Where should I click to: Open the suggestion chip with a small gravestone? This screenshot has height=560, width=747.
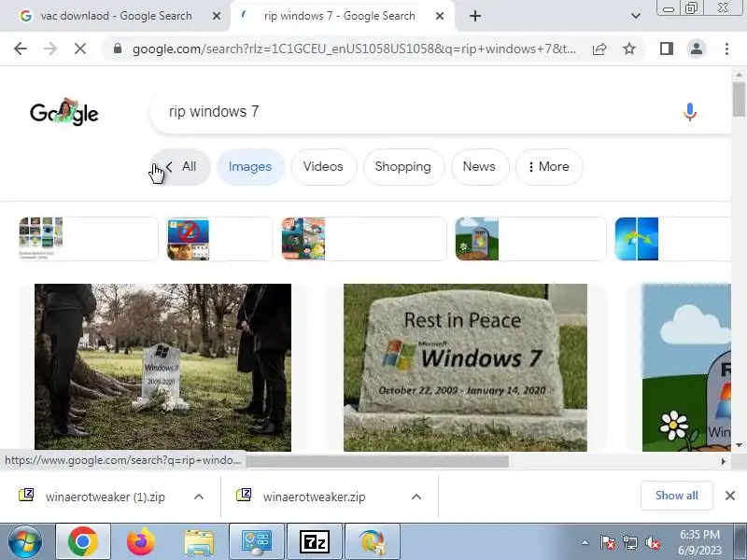click(x=530, y=239)
